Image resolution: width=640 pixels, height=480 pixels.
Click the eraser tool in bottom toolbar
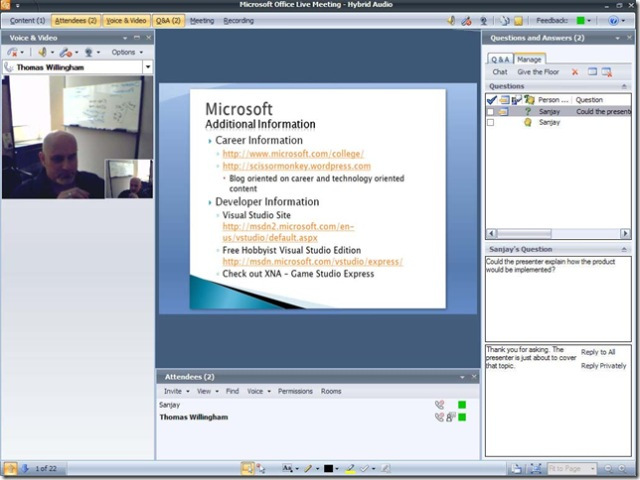385,469
